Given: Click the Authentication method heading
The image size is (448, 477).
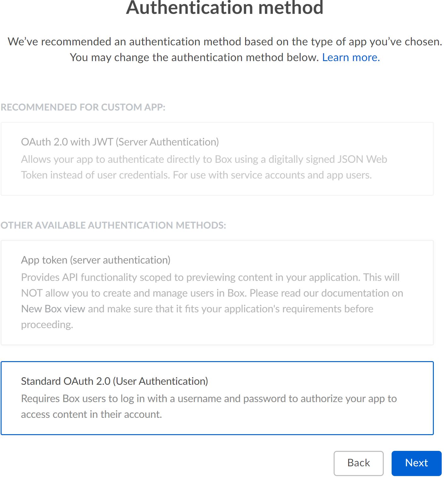Looking at the screenshot, I should coord(224,9).
